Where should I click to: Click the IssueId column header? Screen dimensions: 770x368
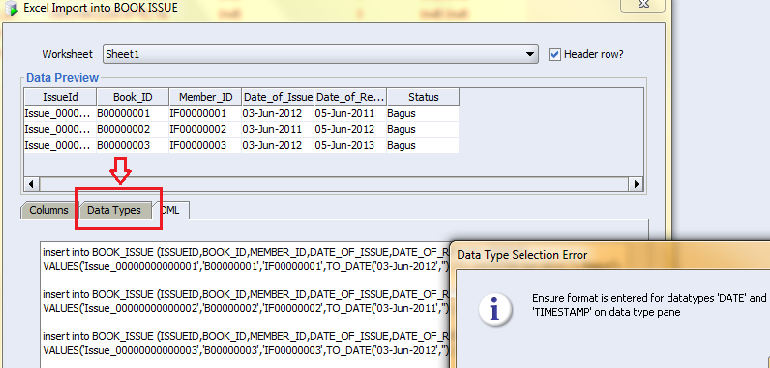pyautogui.click(x=60, y=97)
